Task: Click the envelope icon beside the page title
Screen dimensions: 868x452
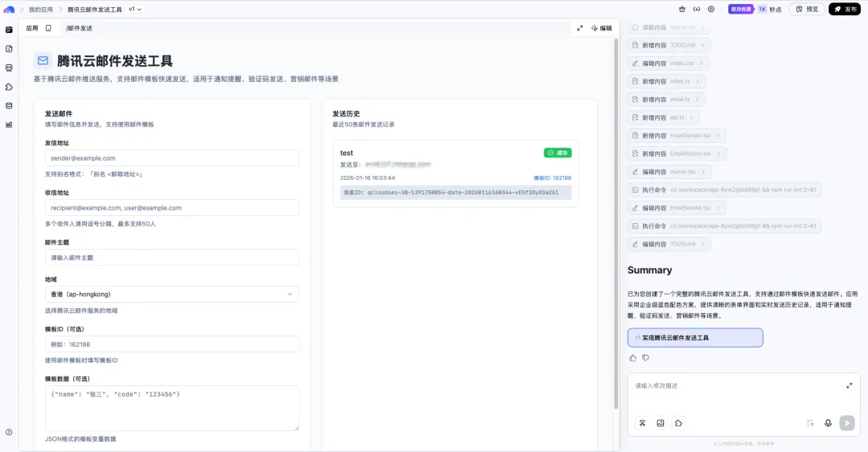Action: [x=43, y=61]
